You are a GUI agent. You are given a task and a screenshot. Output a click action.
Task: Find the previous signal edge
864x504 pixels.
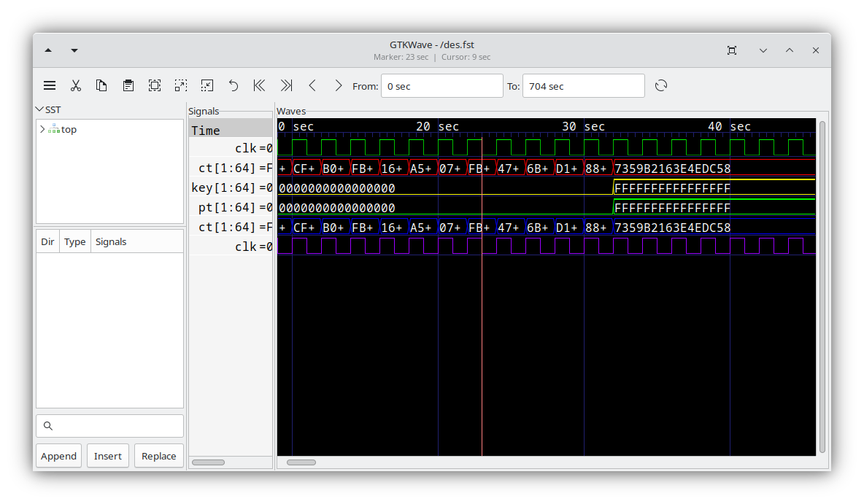[x=312, y=85]
